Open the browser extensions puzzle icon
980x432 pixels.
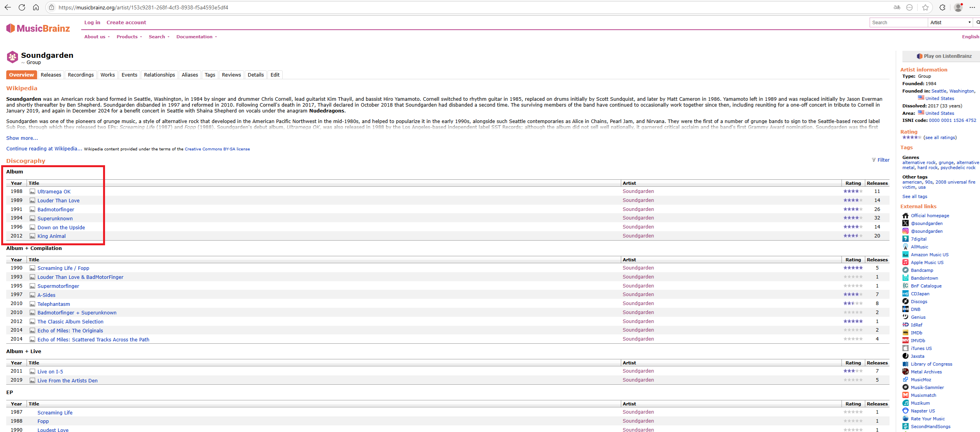pyautogui.click(x=943, y=7)
